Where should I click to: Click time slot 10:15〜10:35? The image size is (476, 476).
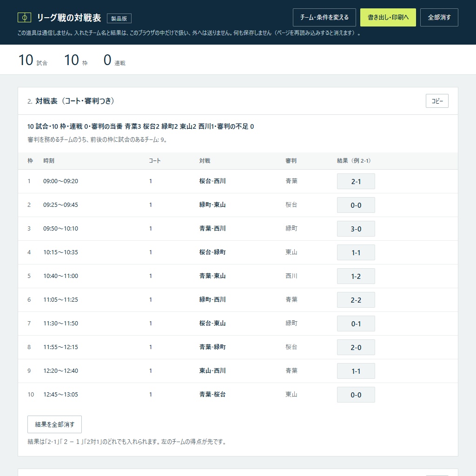tap(61, 252)
